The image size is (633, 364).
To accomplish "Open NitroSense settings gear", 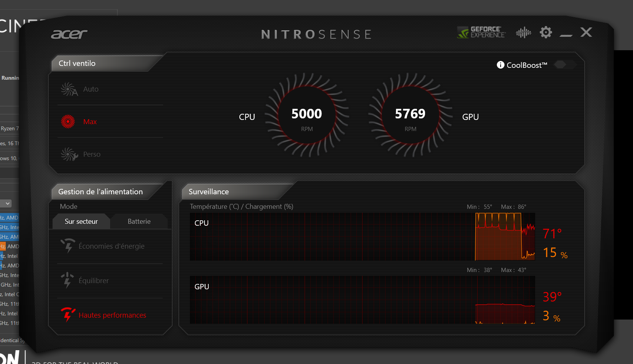I will point(546,32).
